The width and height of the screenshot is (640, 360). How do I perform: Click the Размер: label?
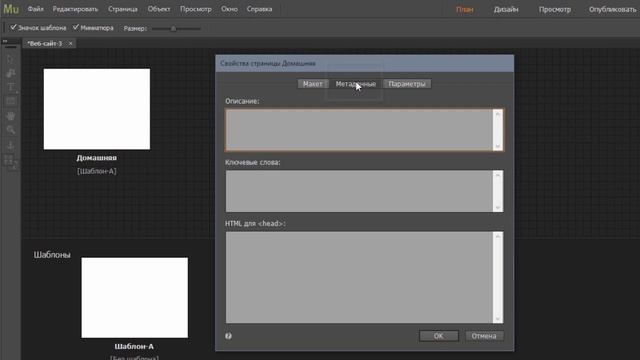coord(135,29)
